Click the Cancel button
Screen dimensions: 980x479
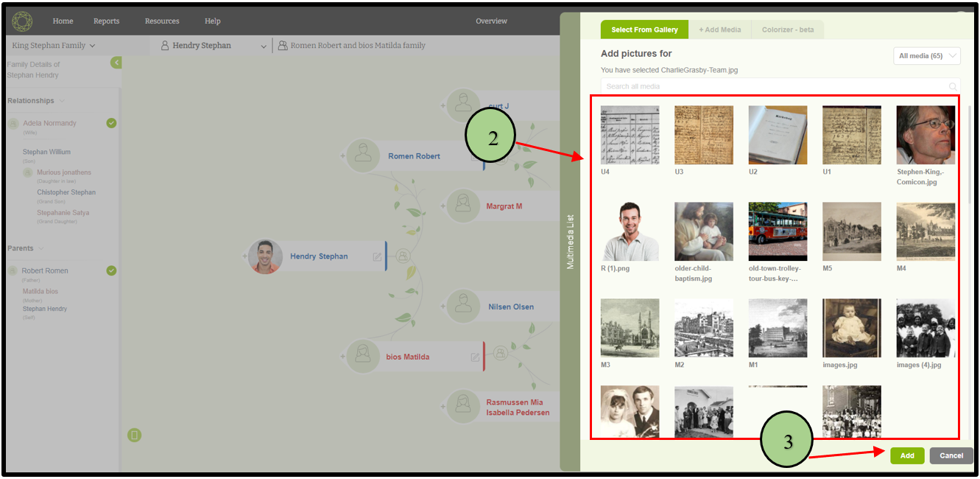click(x=951, y=455)
